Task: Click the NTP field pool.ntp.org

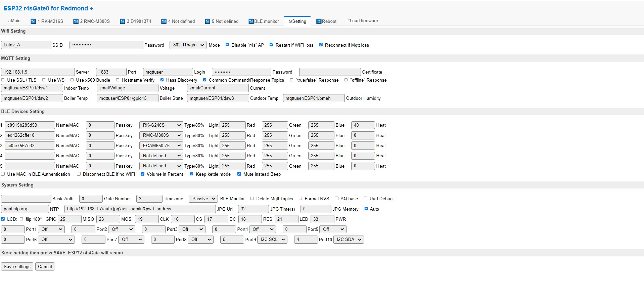Action: pyautogui.click(x=25, y=209)
